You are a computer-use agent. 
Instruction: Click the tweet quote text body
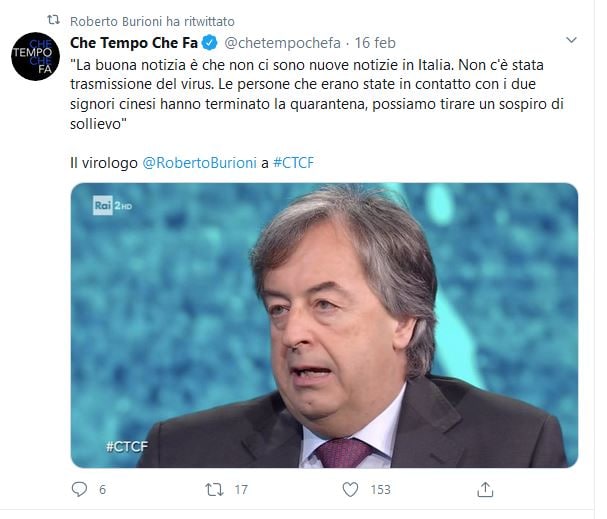coord(317,94)
